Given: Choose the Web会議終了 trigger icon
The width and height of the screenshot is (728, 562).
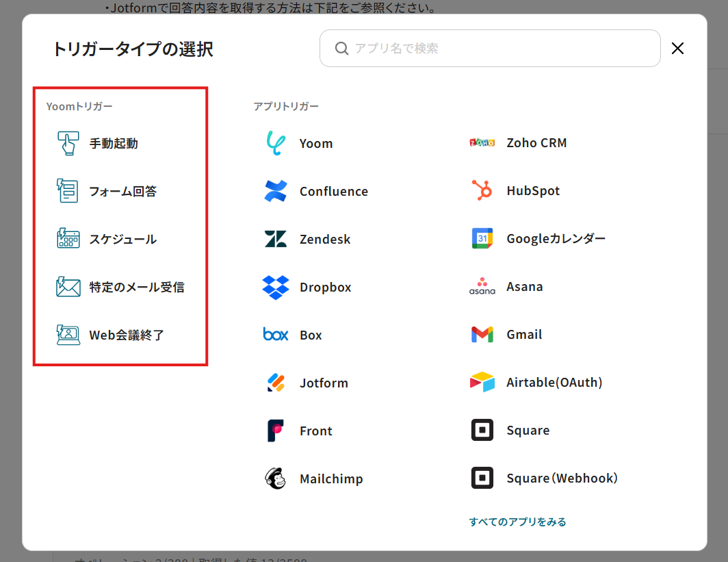Looking at the screenshot, I should (68, 335).
